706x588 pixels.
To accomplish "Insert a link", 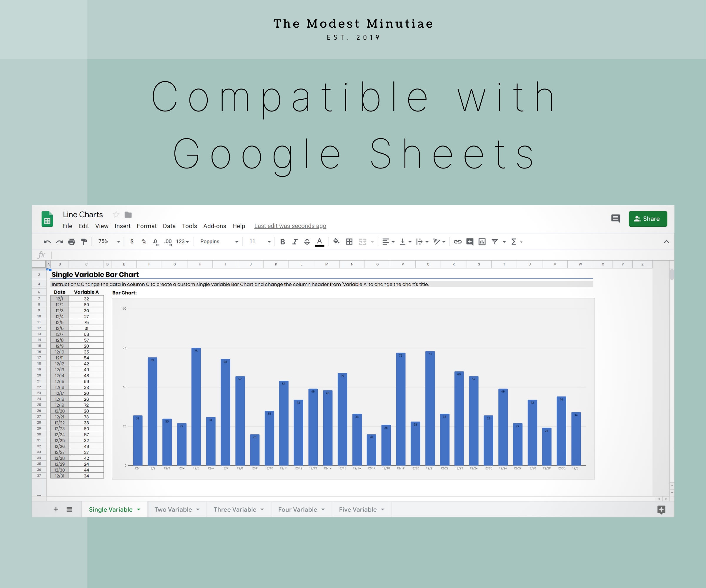I will point(457,242).
